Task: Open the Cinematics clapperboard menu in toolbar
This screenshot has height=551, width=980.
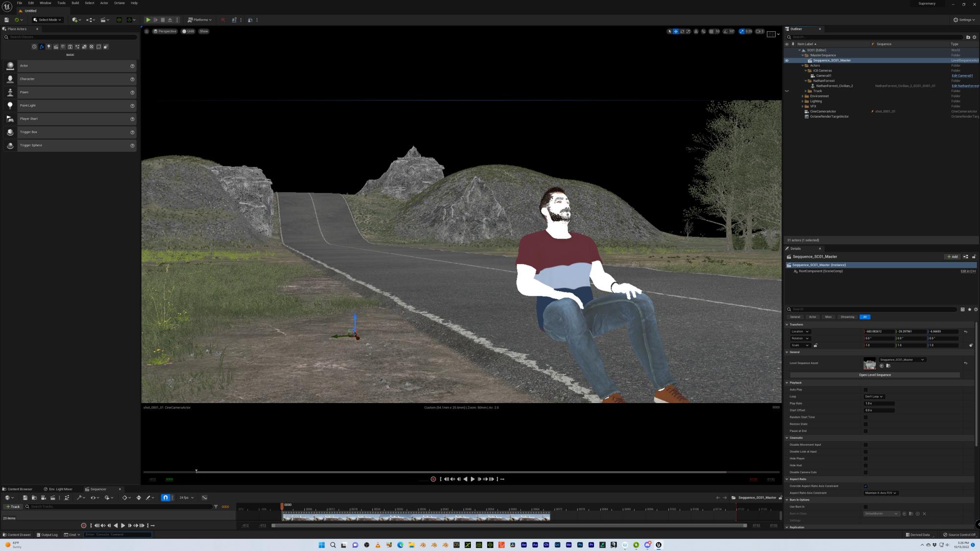Action: pyautogui.click(x=104, y=20)
